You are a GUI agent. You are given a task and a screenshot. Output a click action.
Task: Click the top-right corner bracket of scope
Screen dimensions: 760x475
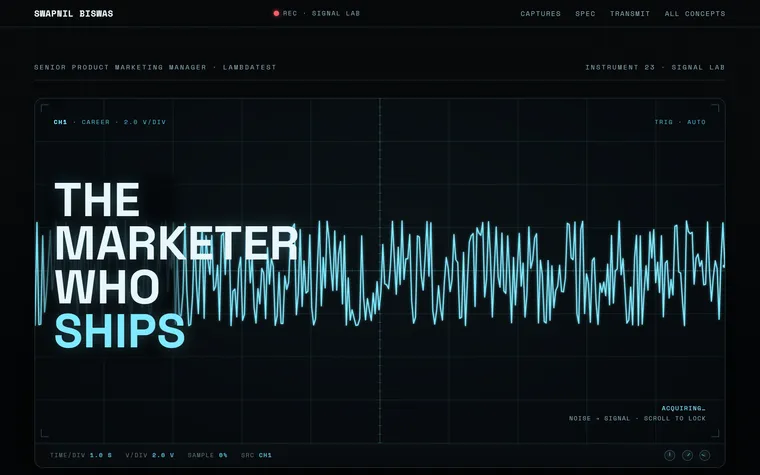pos(715,108)
